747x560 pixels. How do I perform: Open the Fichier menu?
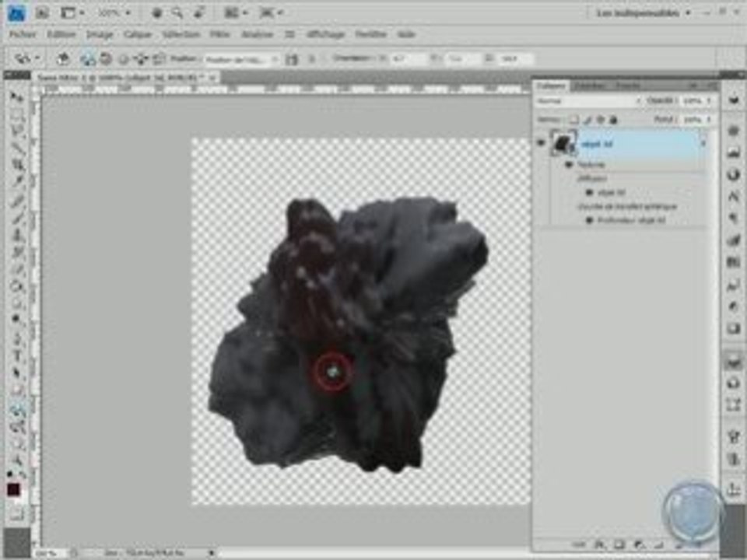[23, 34]
